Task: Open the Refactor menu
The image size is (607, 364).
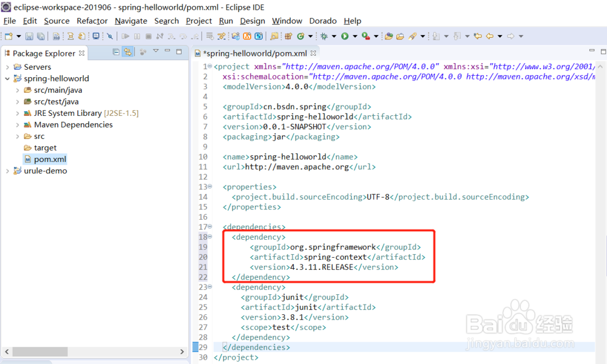Action: coord(92,21)
